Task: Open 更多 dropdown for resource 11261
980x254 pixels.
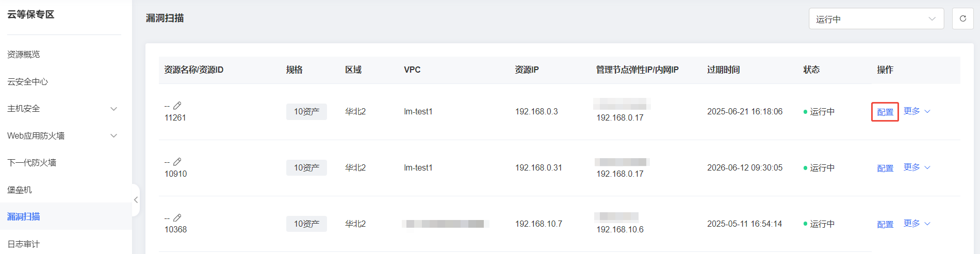Action: [x=917, y=111]
